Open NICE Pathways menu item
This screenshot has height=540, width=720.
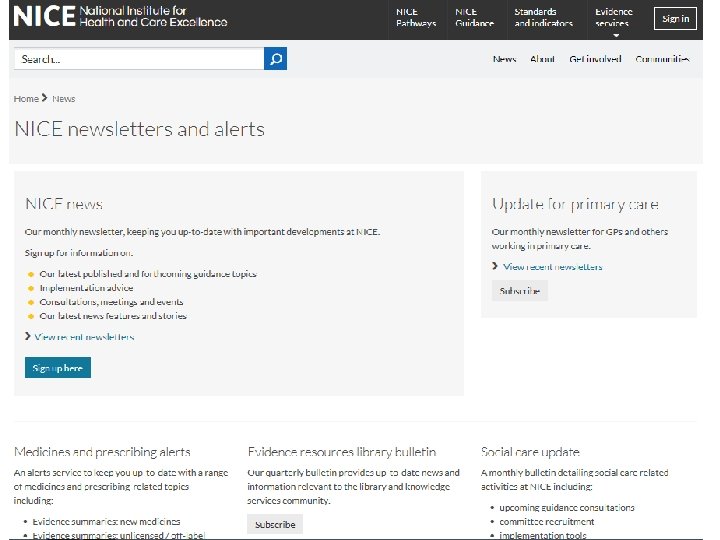tap(416, 17)
